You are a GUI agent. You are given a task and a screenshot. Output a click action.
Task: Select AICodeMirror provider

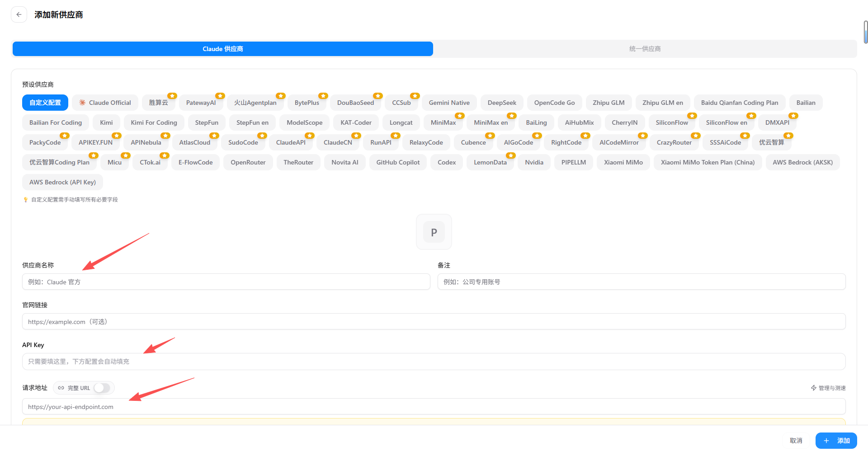pos(619,142)
